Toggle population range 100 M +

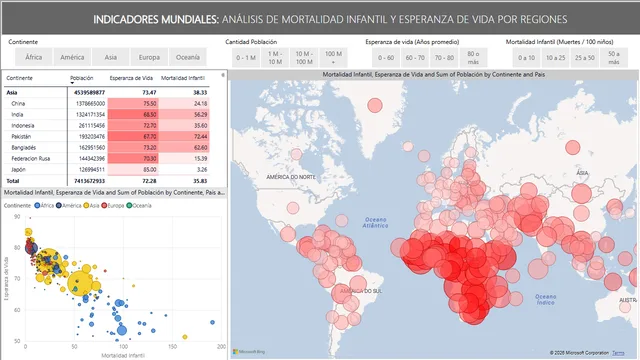tap(333, 58)
